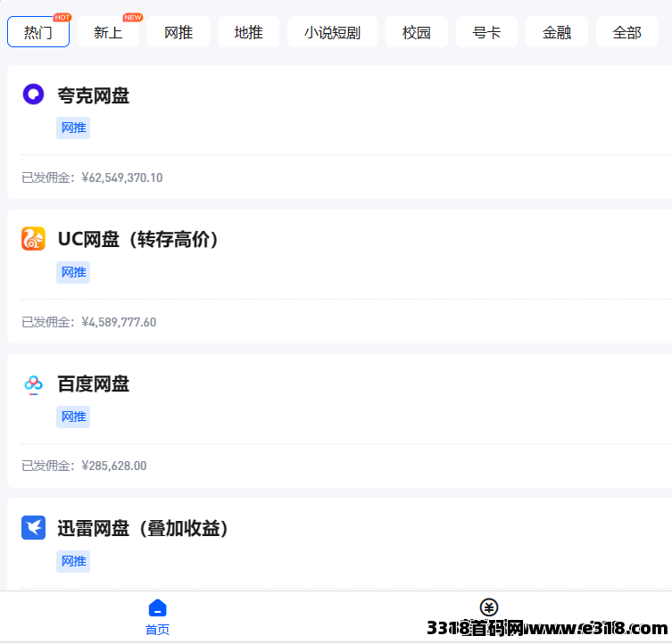Open the Baidu drive cloud icon
672x644 pixels.
[33, 384]
